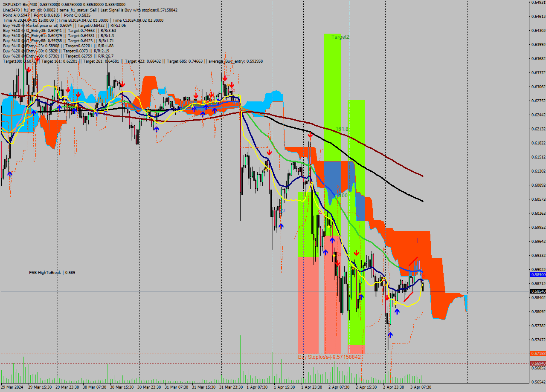Click the '1 Apr 15:30' time label
This screenshot has width=546, height=392.
285,387
